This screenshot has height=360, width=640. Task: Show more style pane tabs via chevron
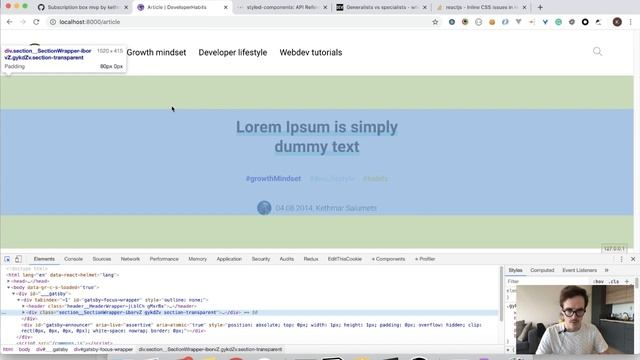[607, 270]
